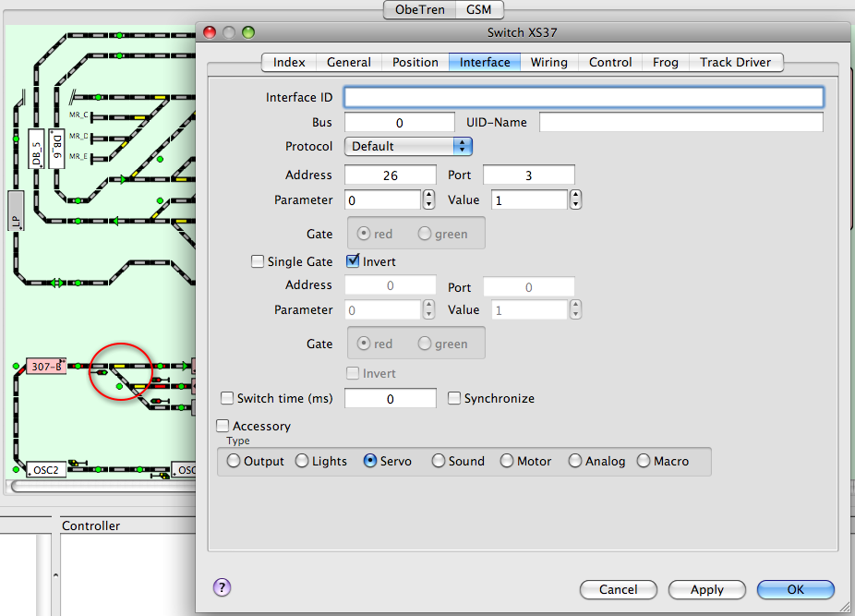Open the Protocol Default dropdown
The height and width of the screenshot is (616, 855).
(x=408, y=146)
